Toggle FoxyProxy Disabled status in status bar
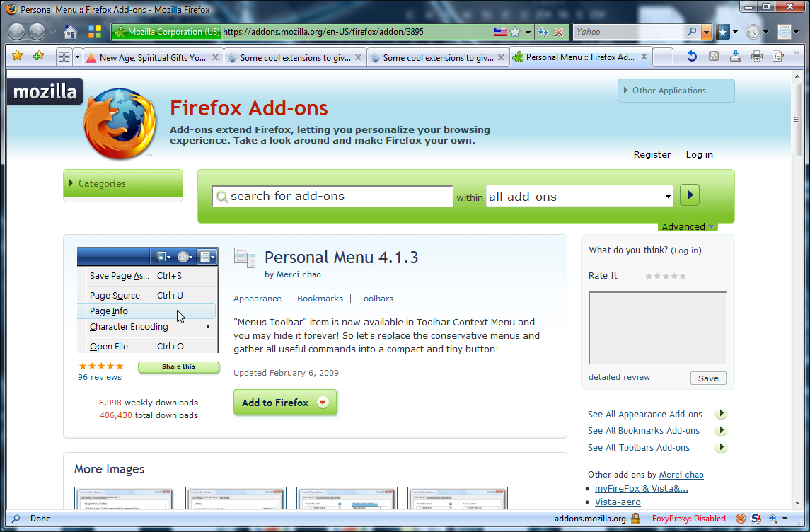The width and height of the screenshot is (810, 532). click(688, 519)
